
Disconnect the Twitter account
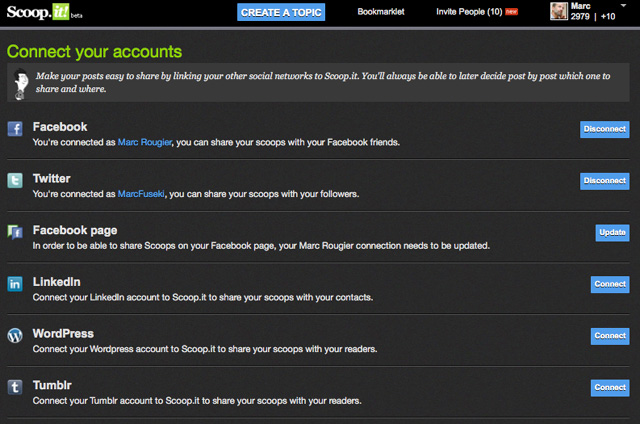604,181
